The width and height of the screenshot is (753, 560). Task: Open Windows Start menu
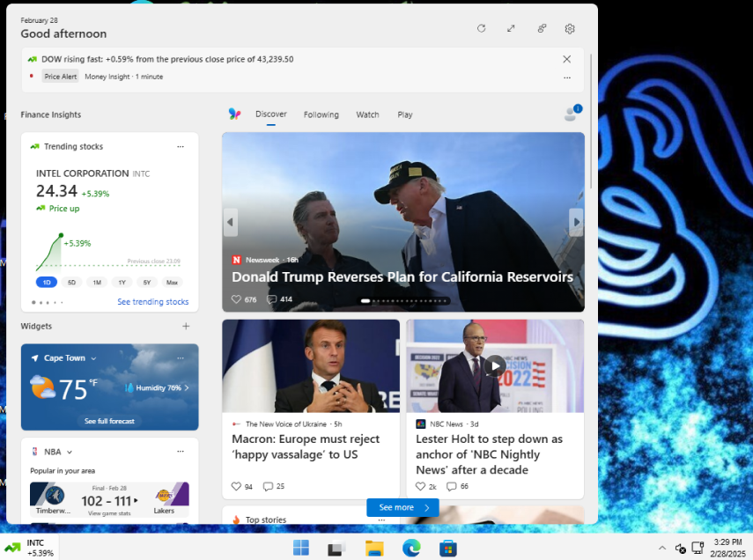[301, 548]
